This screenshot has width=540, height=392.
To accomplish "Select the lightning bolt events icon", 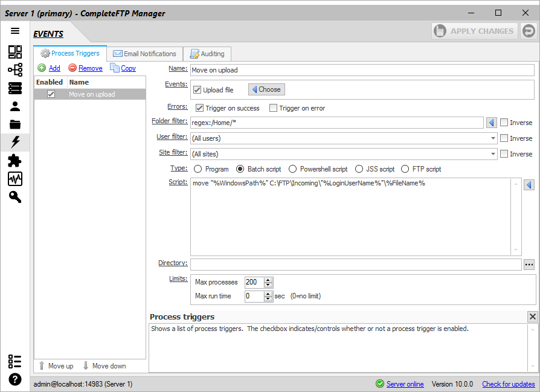I will (x=15, y=143).
